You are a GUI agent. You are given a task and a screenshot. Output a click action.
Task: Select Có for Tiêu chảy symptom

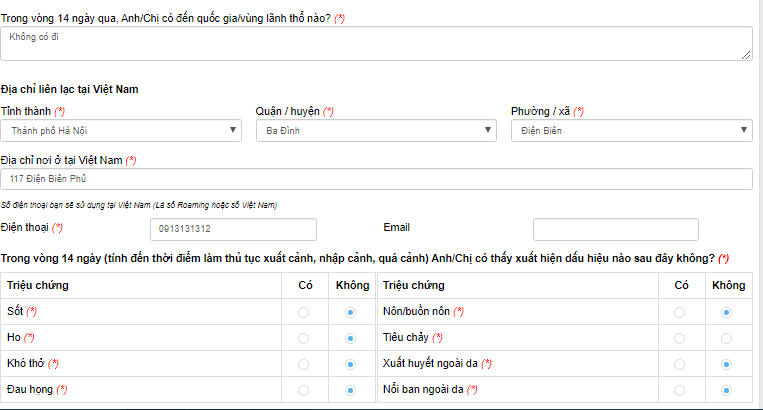click(x=679, y=339)
